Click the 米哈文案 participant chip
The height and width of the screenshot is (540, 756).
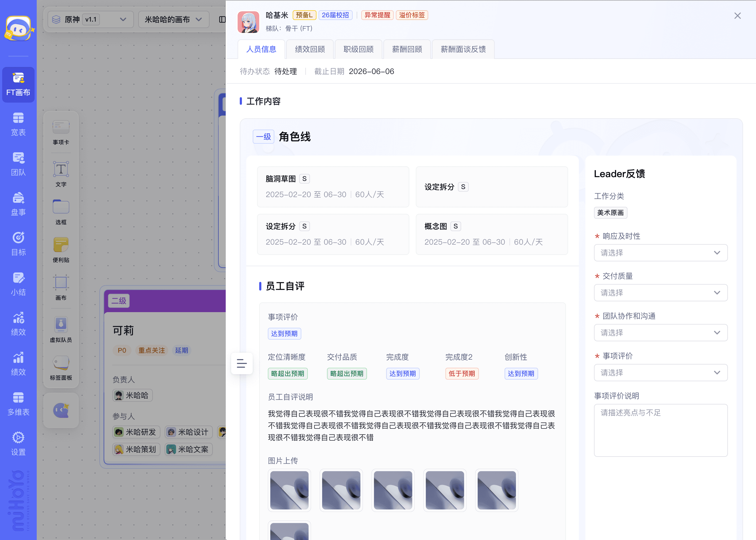pos(188,450)
